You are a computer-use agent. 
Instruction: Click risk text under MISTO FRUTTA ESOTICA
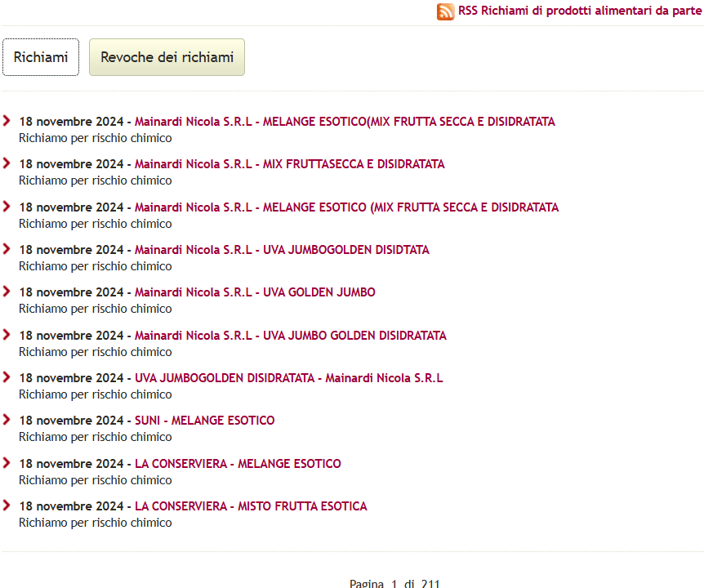point(96,523)
